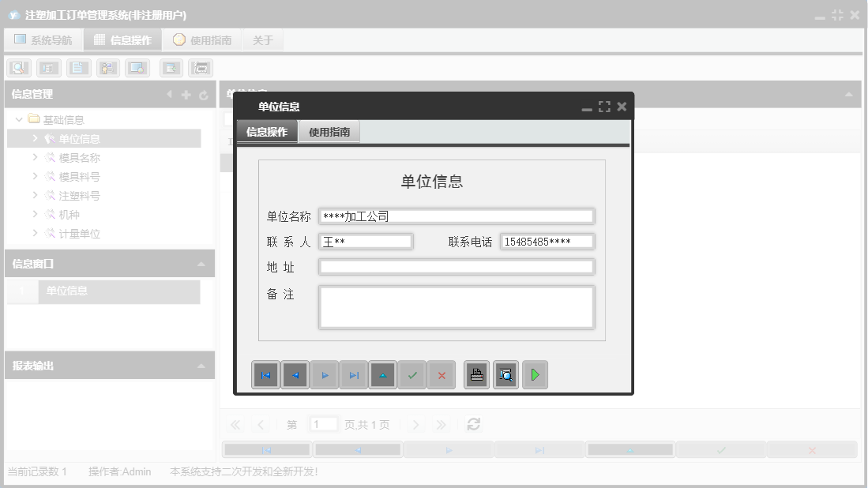Screen dimensions: 868x488
Task: Cancel with the red X in dialog
Action: [x=442, y=375]
